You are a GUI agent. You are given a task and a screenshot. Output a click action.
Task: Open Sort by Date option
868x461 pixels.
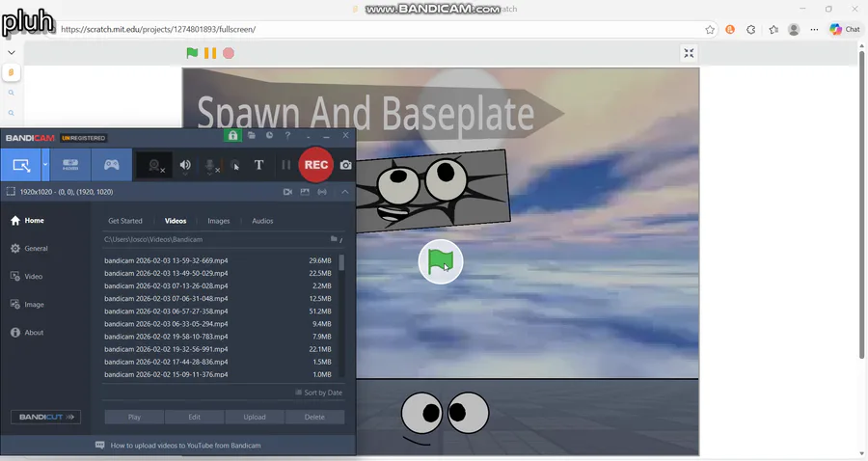pyautogui.click(x=319, y=393)
